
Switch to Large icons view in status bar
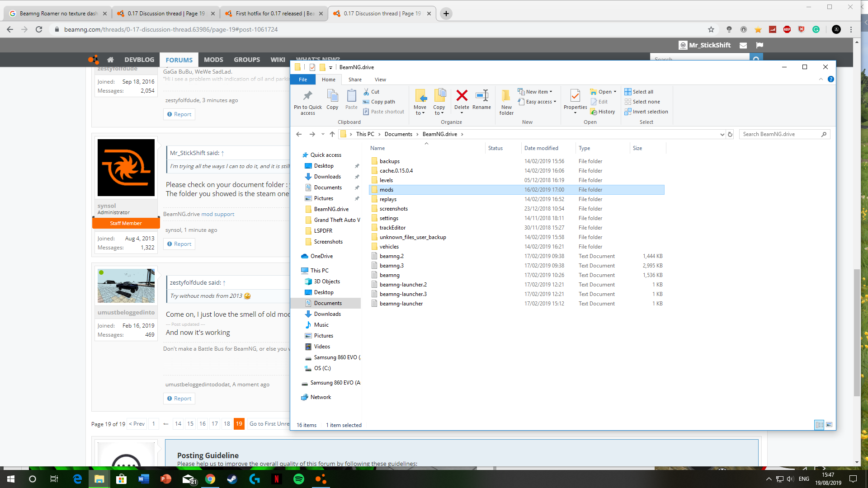pos(829,425)
